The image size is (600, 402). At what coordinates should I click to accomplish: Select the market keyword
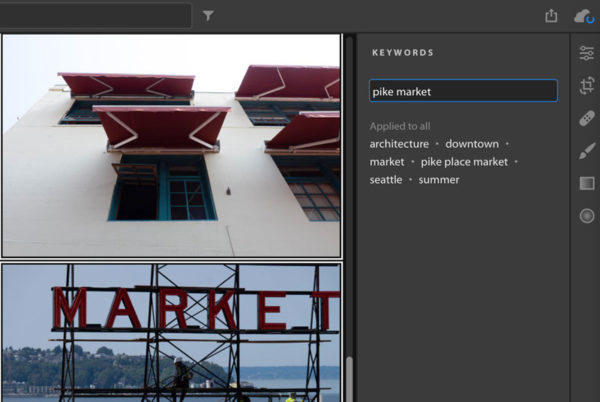point(386,162)
